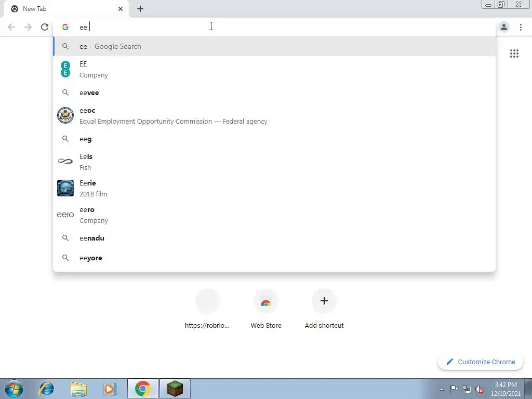
Task: Click the Customize Chrome button
Action: pyautogui.click(x=481, y=362)
